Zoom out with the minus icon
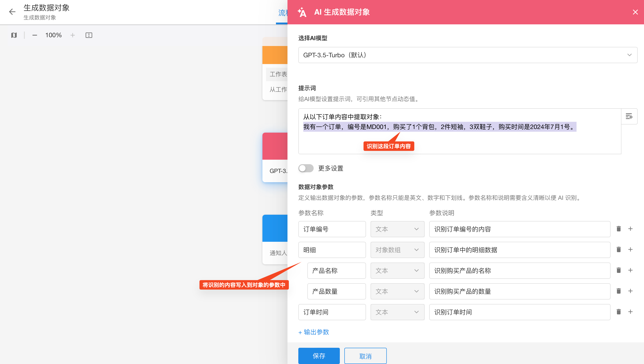 point(35,35)
